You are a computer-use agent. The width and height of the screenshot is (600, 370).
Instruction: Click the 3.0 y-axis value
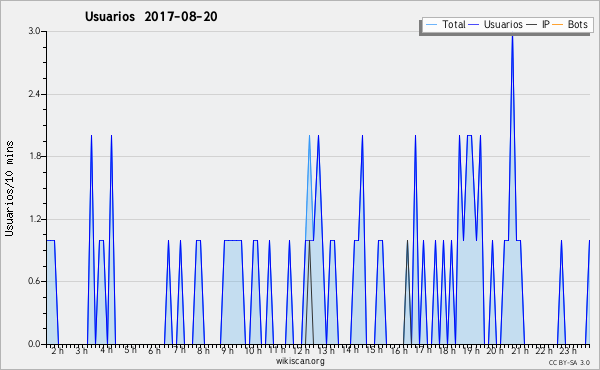coord(34,31)
